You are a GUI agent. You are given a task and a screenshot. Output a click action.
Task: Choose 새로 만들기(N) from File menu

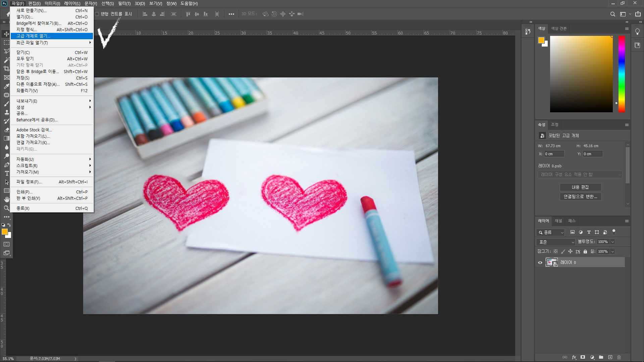coord(52,10)
